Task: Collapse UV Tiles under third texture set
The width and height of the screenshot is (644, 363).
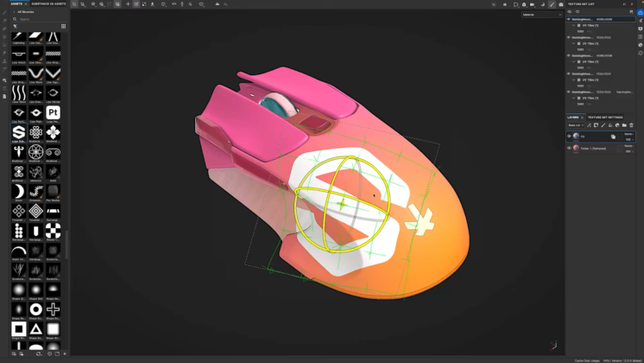Action: [x=574, y=61]
